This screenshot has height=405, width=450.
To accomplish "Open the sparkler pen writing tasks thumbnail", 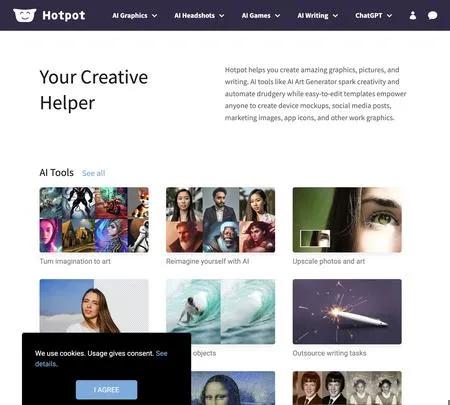I will (347, 311).
